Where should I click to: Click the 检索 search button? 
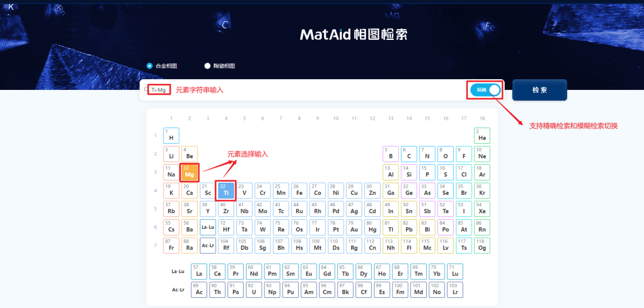[x=539, y=89]
